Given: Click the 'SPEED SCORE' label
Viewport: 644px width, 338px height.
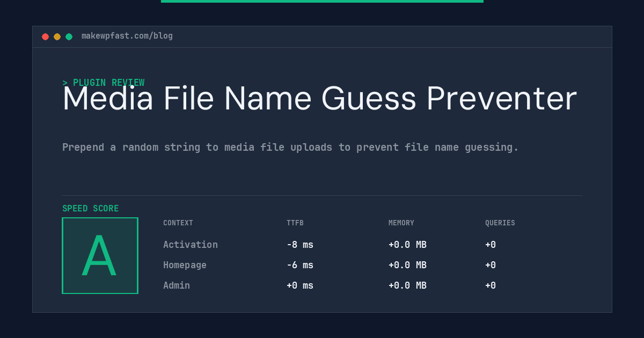Looking at the screenshot, I should (x=91, y=208).
